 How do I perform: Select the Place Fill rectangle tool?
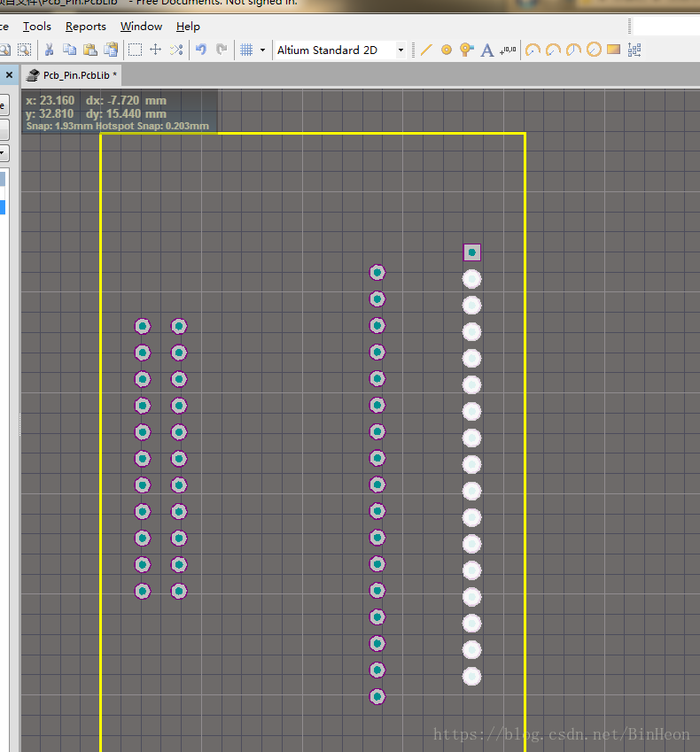[x=613, y=50]
